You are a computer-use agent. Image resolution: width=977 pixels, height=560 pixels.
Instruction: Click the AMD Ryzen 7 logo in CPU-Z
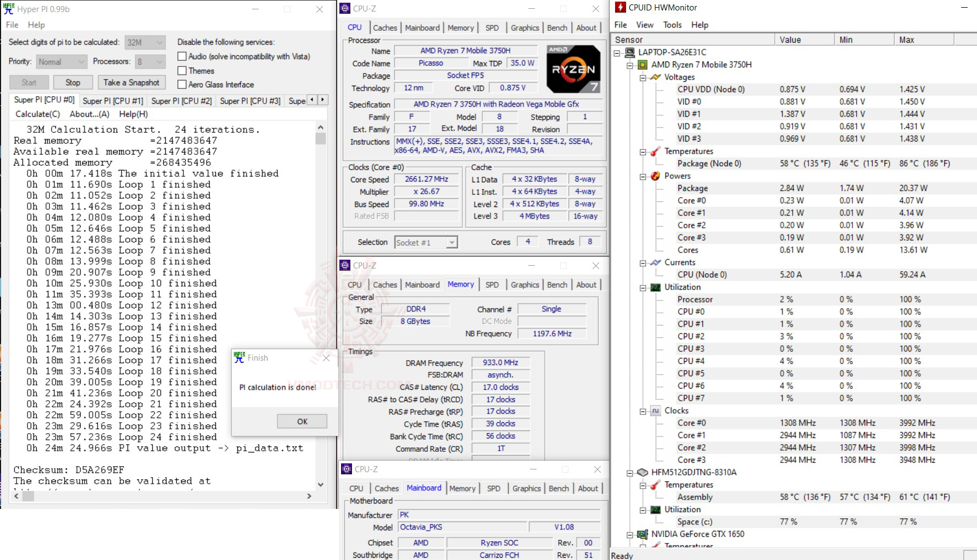(573, 69)
